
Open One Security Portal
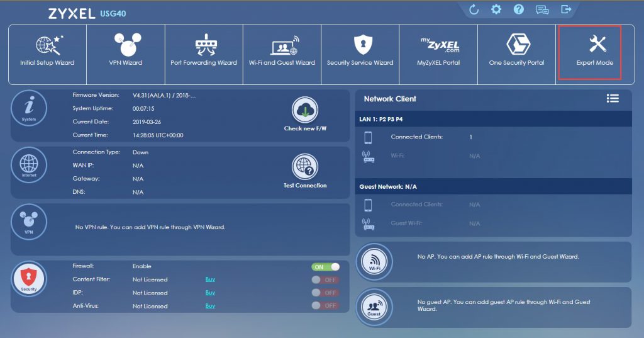click(x=517, y=54)
